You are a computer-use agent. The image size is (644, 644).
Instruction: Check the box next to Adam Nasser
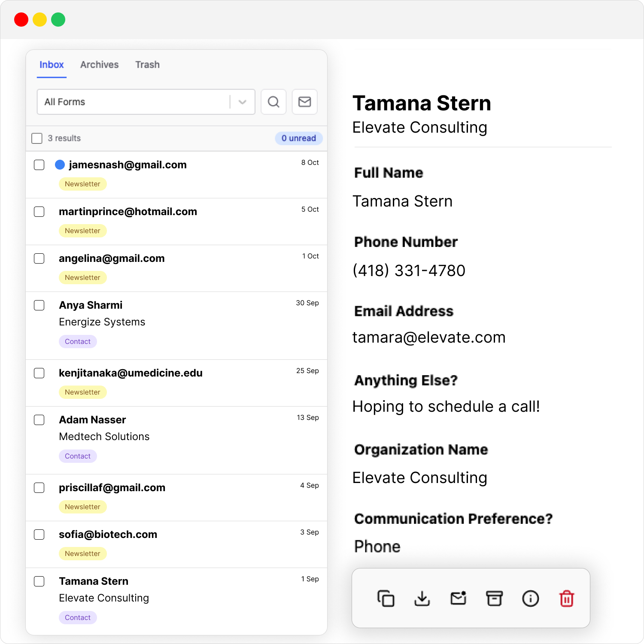[39, 420]
